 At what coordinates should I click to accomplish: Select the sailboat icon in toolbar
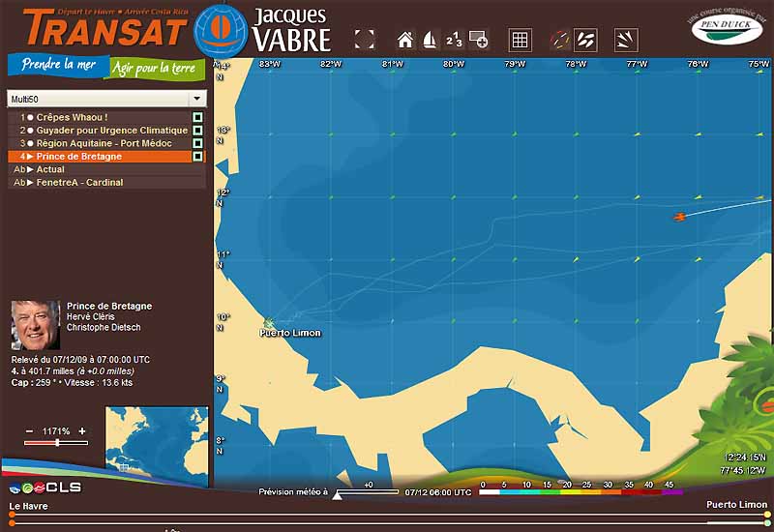(430, 40)
